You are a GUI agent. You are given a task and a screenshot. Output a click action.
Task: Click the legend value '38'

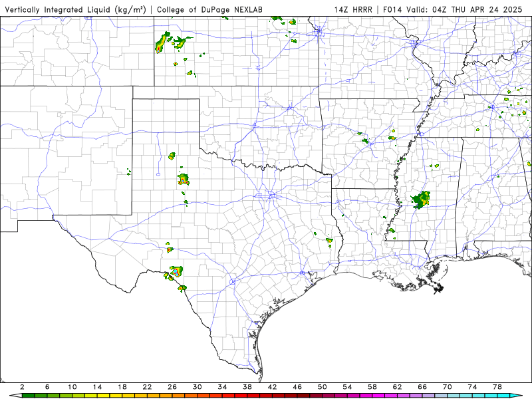(x=247, y=387)
